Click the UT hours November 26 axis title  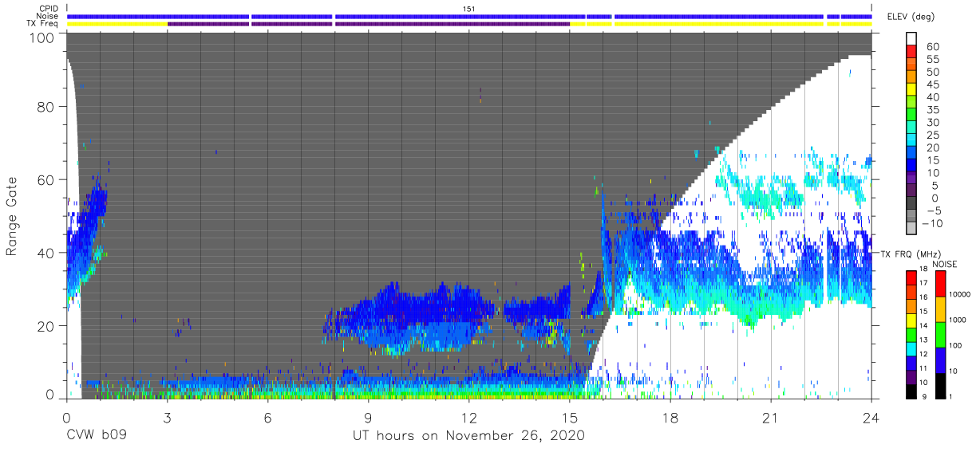point(468,436)
